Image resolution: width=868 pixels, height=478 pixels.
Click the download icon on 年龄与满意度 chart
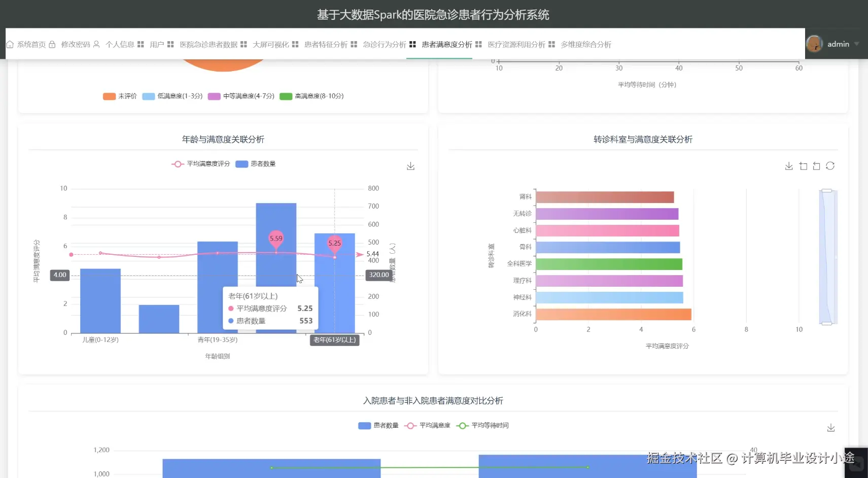pyautogui.click(x=410, y=165)
